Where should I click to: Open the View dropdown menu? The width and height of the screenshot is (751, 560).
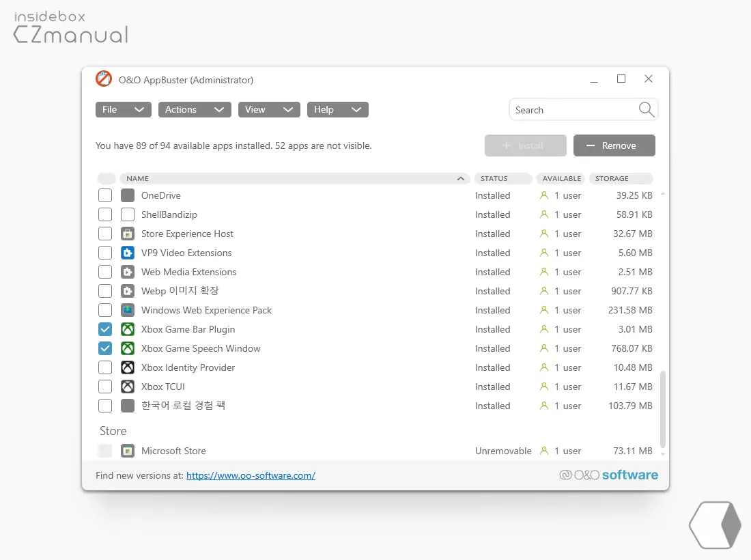tap(269, 109)
